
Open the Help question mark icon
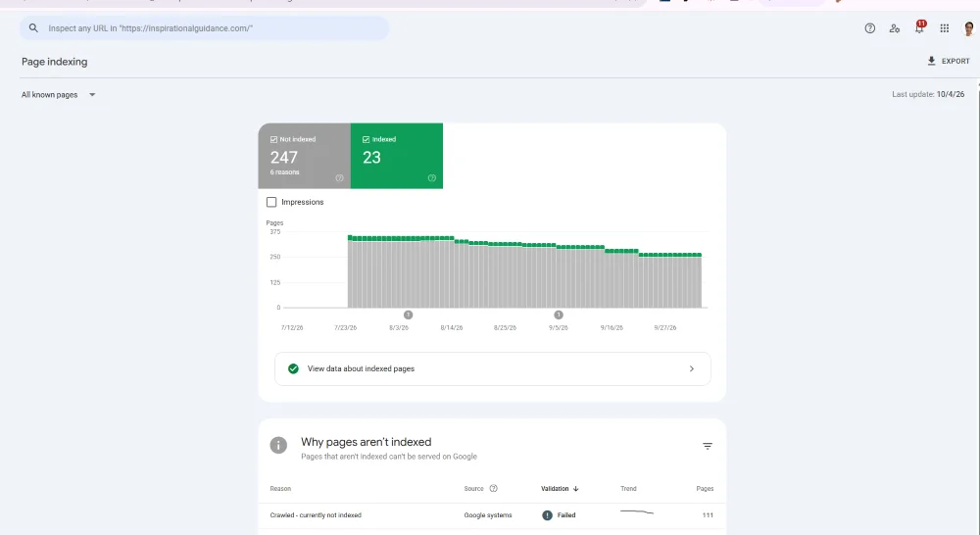[869, 28]
